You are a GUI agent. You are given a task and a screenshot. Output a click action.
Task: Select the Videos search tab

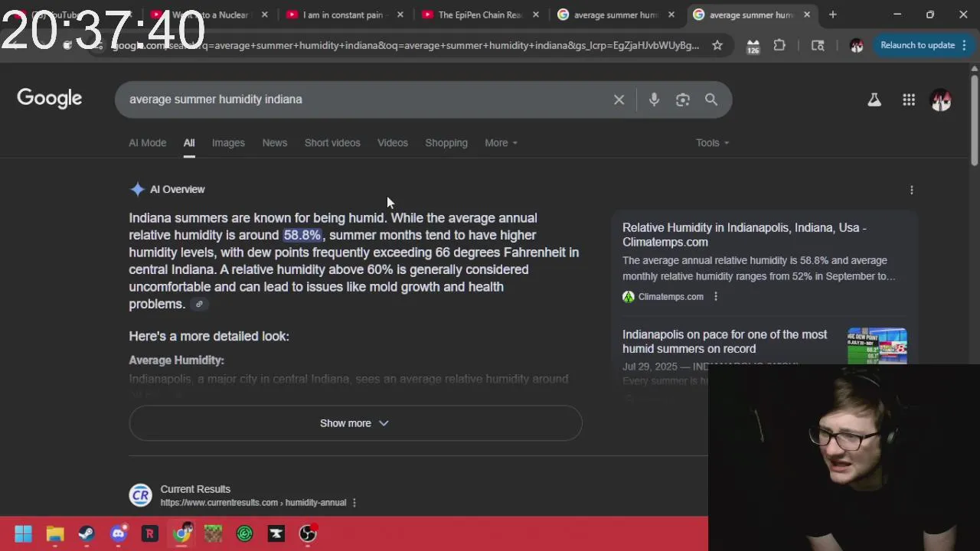coord(393,143)
